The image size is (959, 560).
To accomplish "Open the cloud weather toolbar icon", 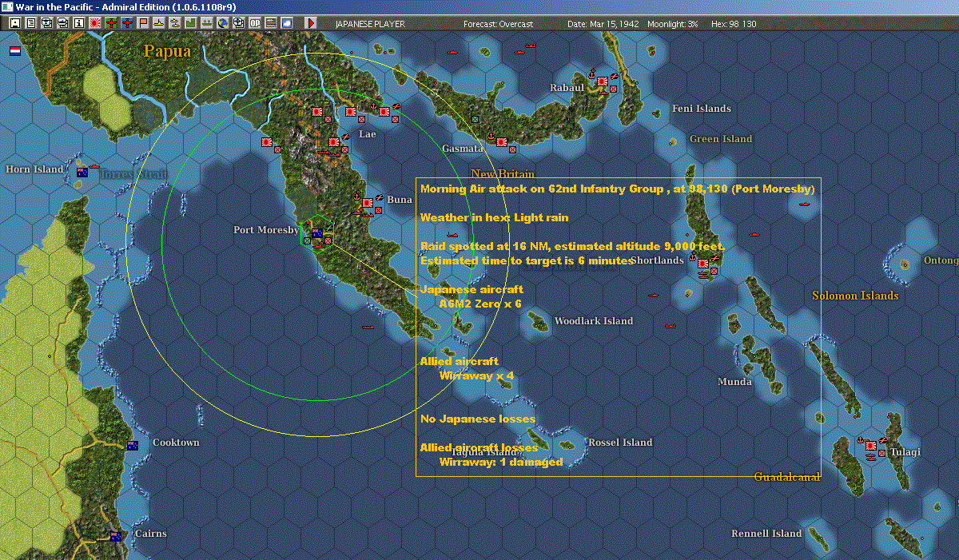I will [x=285, y=23].
